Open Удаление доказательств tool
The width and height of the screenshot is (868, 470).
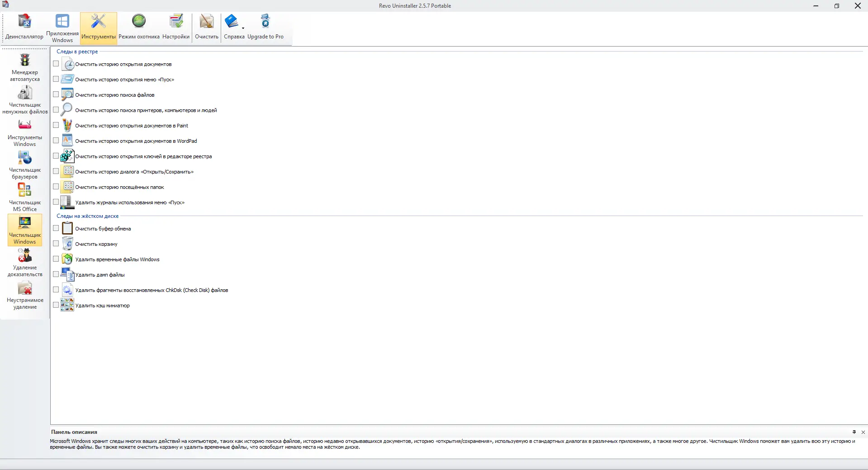click(25, 263)
